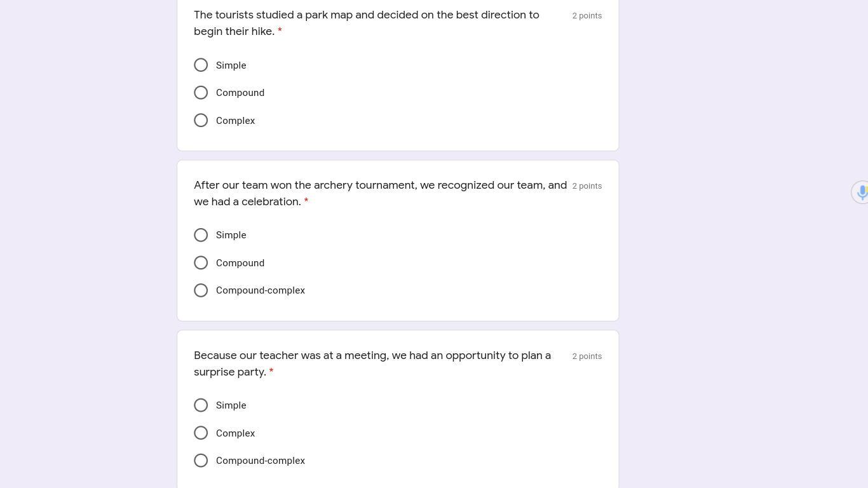Pick Compound-complex for the archery tournament sentence

[201, 290]
